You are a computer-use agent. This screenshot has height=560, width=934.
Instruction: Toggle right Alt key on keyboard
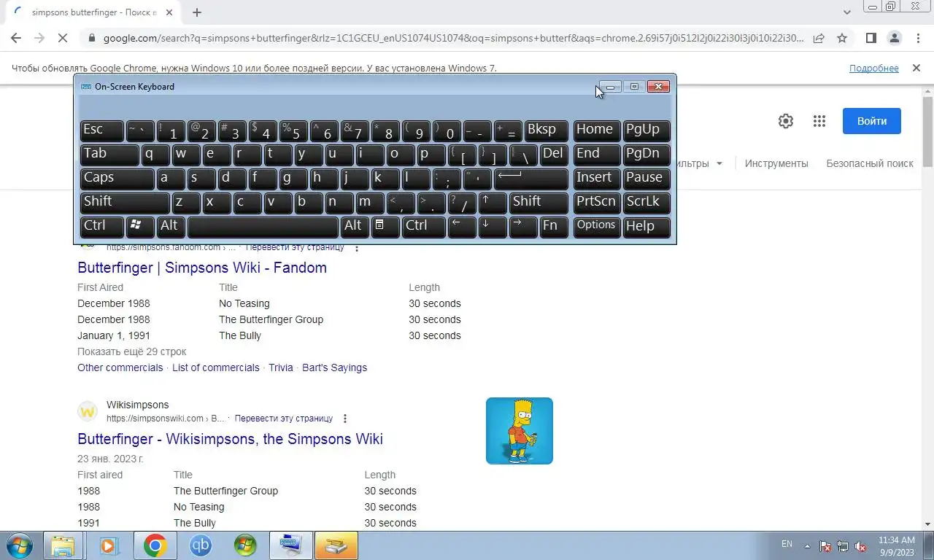coord(355,226)
